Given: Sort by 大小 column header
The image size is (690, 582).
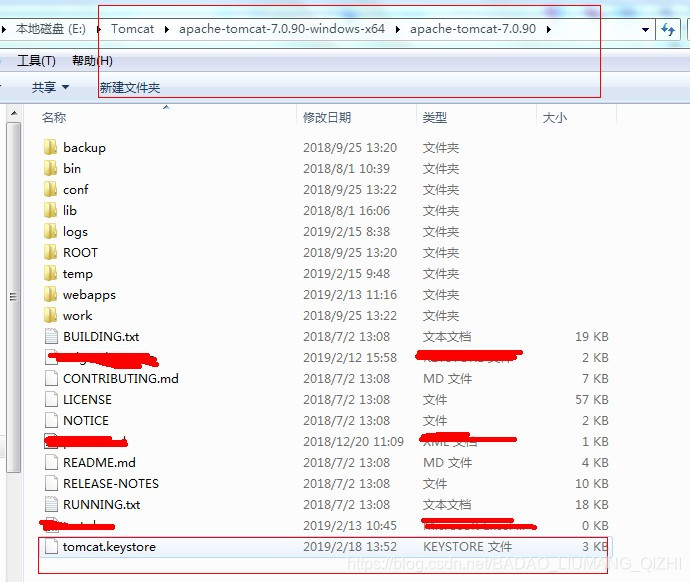Looking at the screenshot, I should pos(555,117).
